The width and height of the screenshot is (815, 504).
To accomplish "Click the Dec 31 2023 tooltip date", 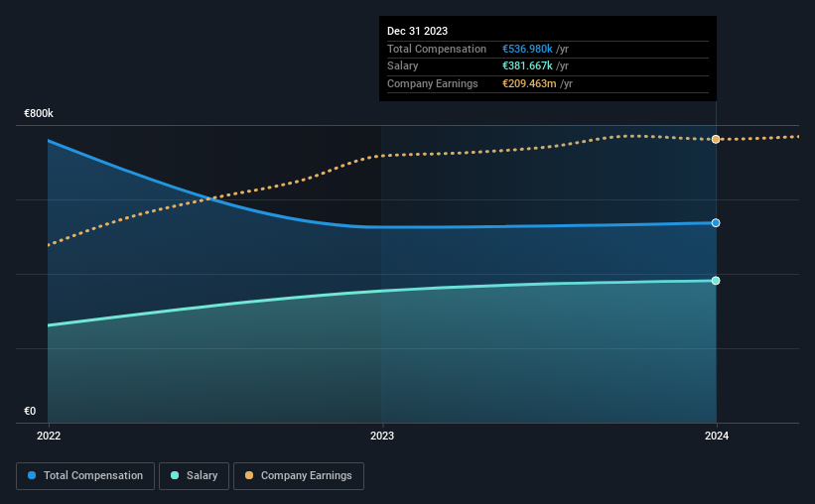I will tap(417, 31).
